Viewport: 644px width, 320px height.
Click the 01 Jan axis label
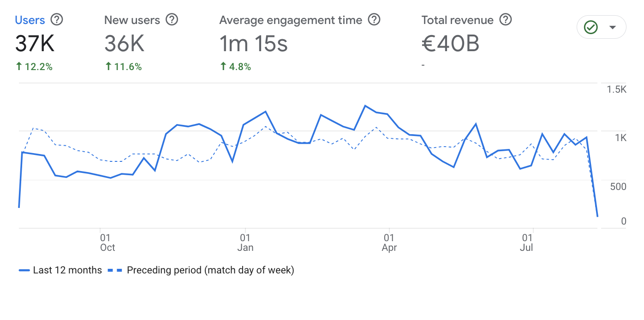[245, 243]
